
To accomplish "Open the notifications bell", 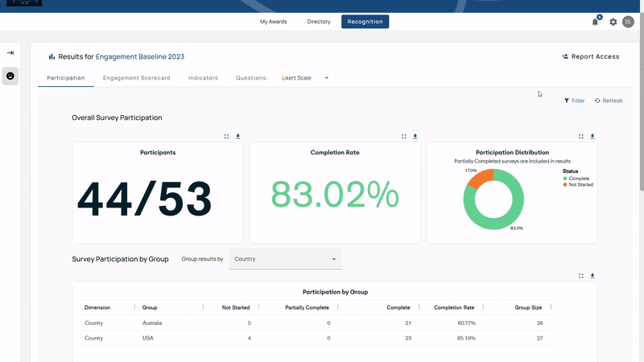I will [595, 22].
